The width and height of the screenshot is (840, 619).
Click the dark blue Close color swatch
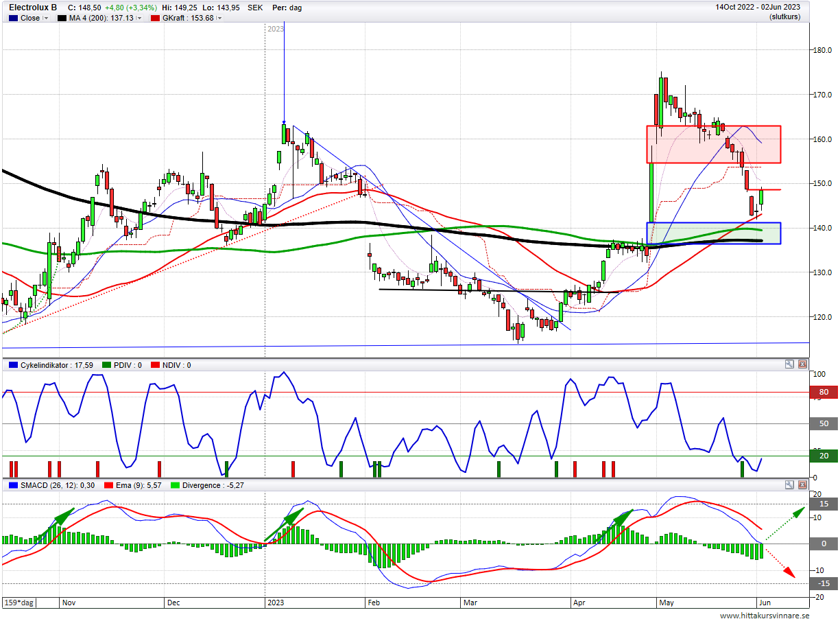point(13,19)
